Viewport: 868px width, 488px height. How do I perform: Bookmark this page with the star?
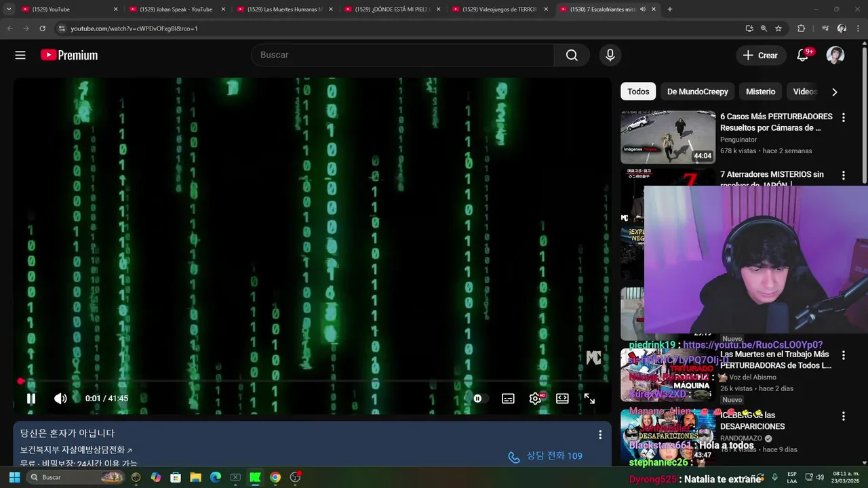pos(778,28)
